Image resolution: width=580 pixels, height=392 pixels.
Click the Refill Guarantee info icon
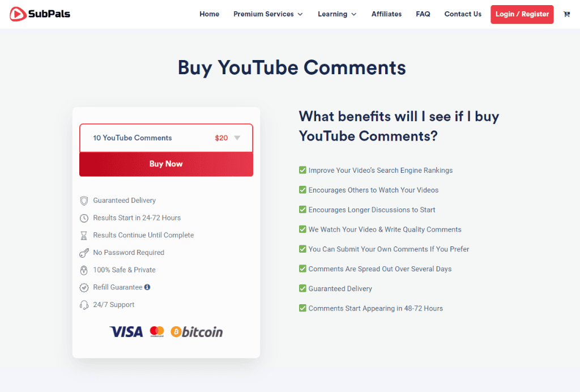point(147,287)
